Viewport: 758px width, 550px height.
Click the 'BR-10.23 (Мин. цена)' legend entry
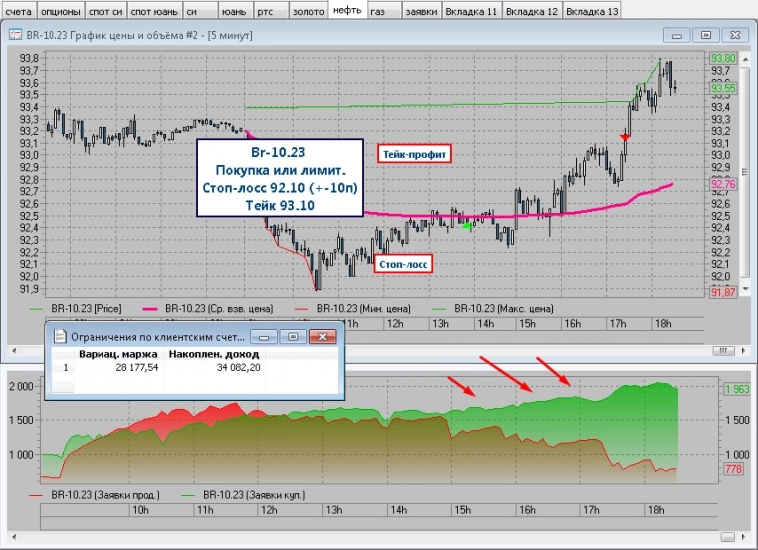coord(353,308)
